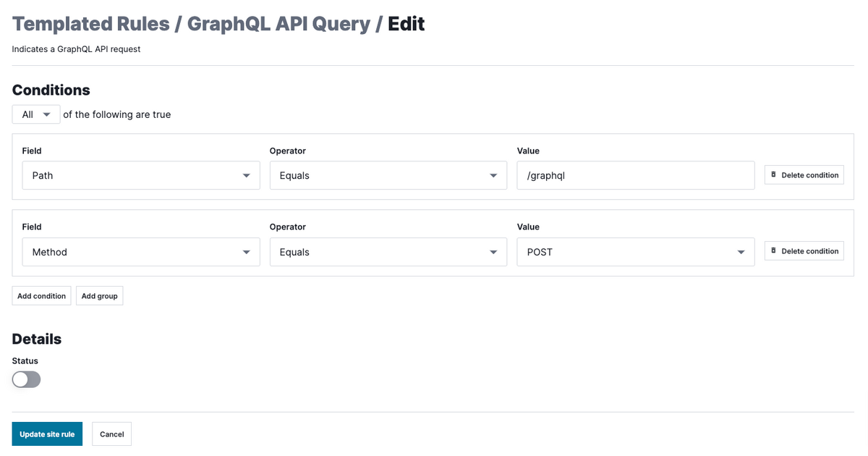
Task: Click the trash icon in the Path row's Delete condition button
Action: (x=773, y=175)
